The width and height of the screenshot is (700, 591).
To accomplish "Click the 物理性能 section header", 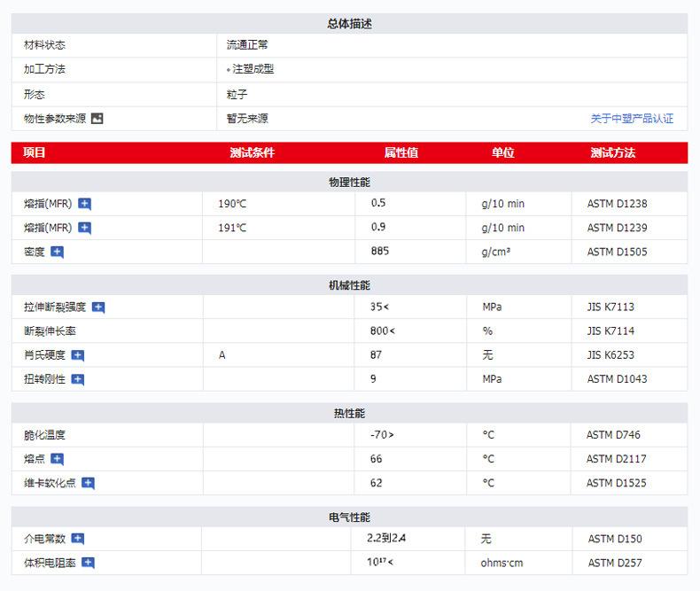I will (x=349, y=182).
